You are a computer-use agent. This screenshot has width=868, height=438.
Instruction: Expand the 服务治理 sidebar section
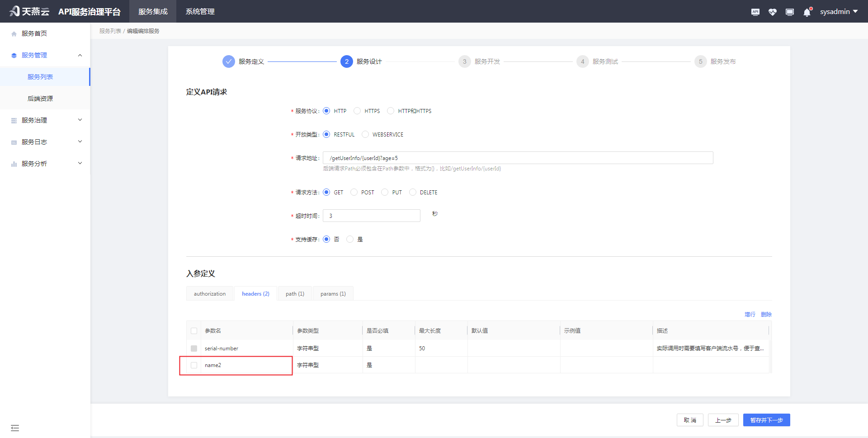point(45,120)
